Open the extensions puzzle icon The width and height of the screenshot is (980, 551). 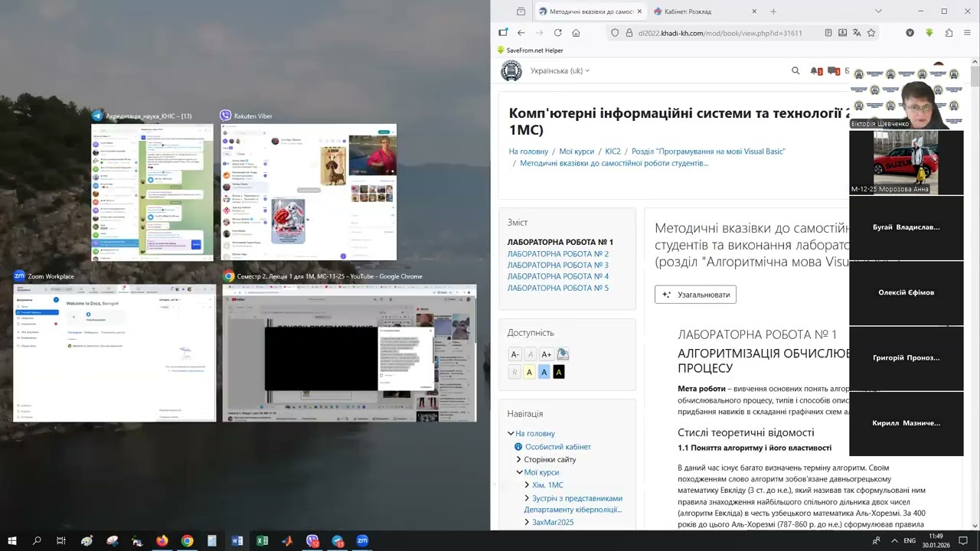pyautogui.click(x=949, y=33)
